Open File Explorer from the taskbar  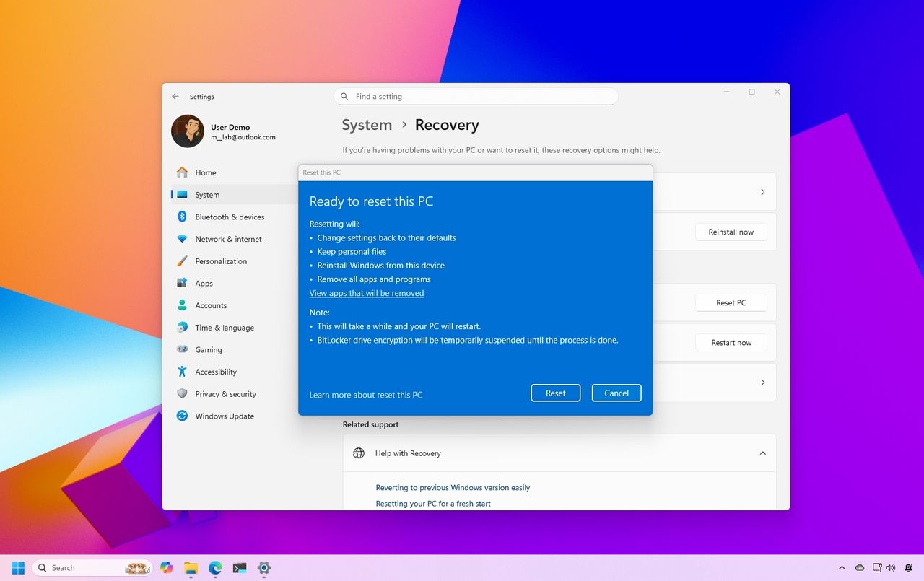click(x=191, y=568)
